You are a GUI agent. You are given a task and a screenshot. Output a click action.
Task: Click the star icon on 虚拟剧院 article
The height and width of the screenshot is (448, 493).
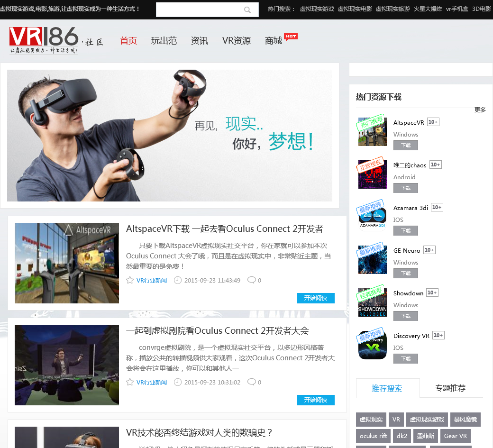(x=130, y=382)
